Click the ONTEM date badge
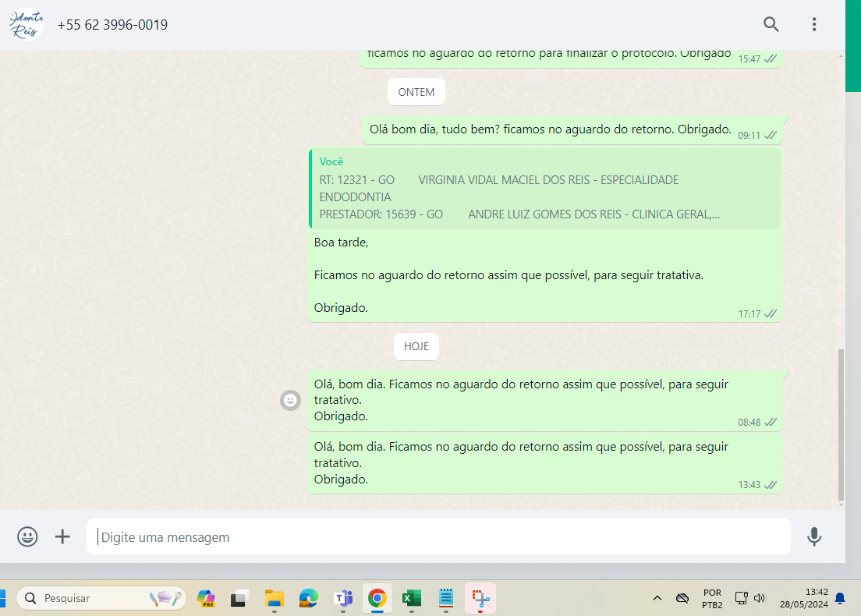Screen dimensions: 861x616 [416, 92]
